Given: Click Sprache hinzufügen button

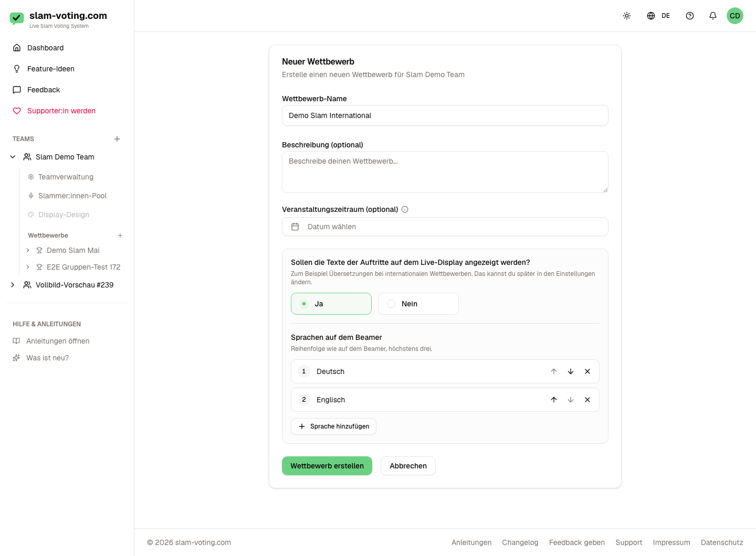Looking at the screenshot, I should pos(333,426).
